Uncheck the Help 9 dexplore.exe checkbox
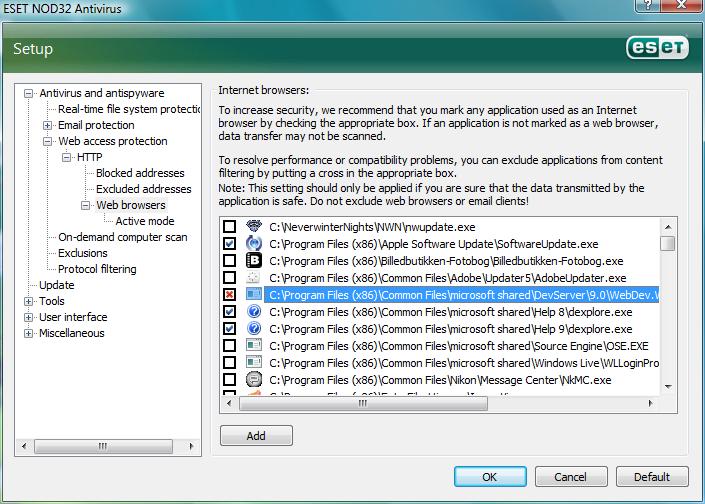 click(229, 329)
